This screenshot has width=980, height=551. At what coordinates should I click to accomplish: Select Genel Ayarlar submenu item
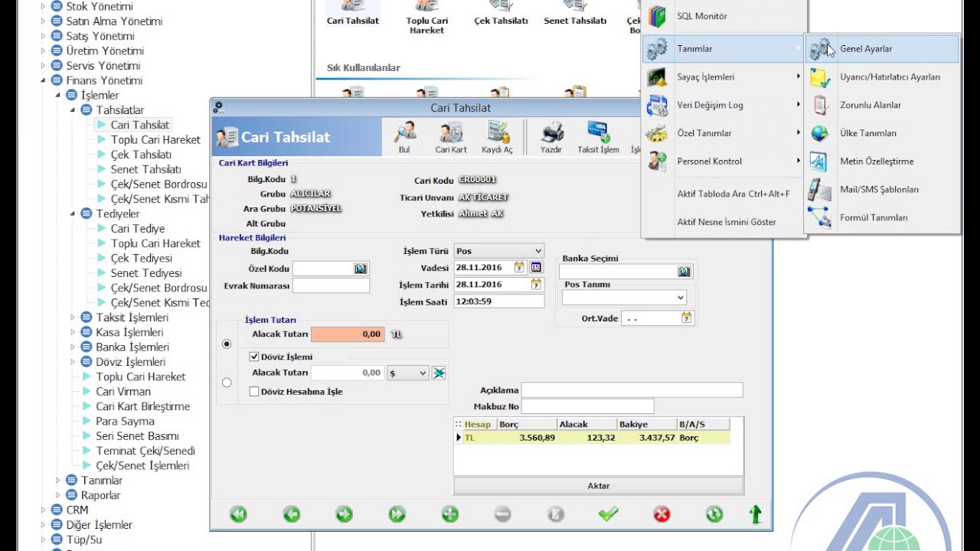click(x=882, y=49)
